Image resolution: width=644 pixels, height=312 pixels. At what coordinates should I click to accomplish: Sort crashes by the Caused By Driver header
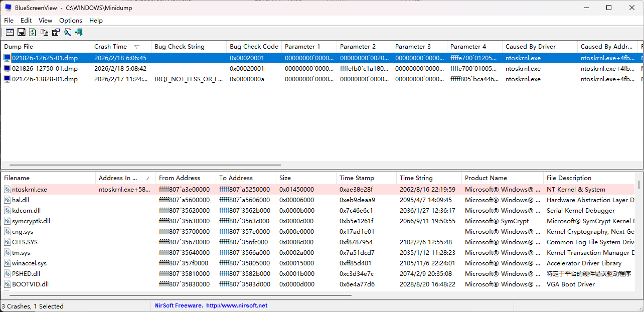tap(532, 46)
